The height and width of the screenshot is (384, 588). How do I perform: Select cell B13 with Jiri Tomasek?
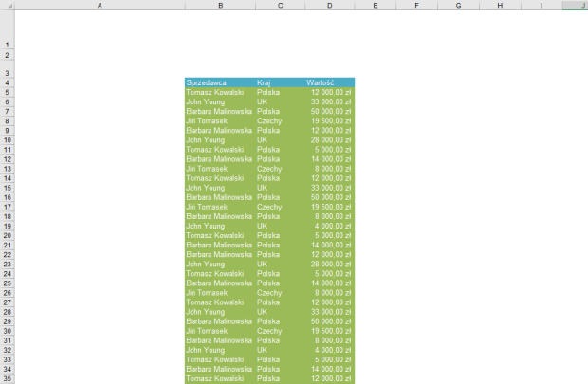point(220,169)
